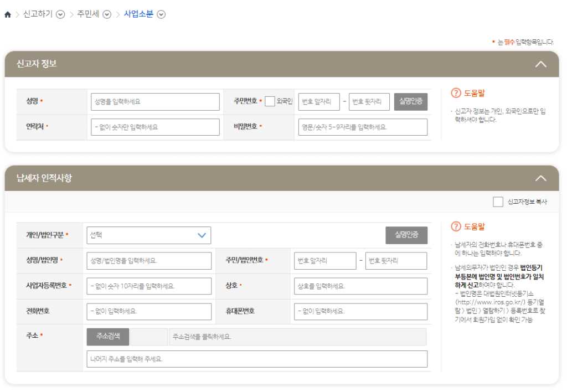Viewport: 567px width, 392px height.
Task: Click the 성명 input field for 신고자
Action: (155, 102)
